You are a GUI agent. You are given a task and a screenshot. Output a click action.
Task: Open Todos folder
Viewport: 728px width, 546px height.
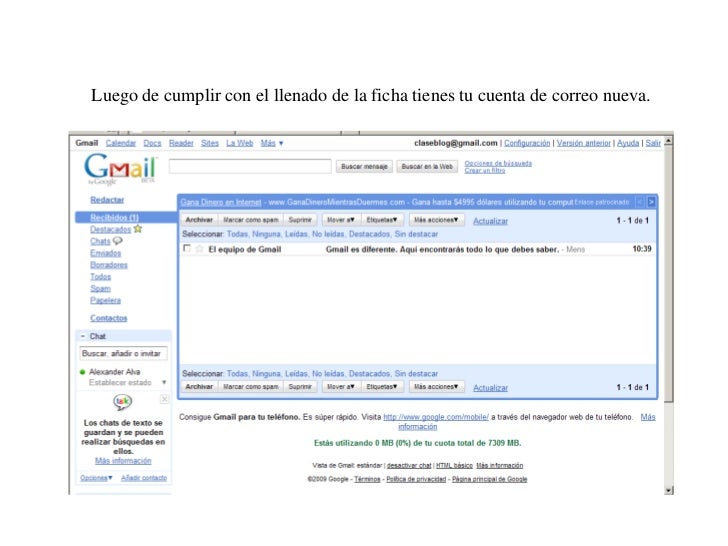click(x=101, y=277)
